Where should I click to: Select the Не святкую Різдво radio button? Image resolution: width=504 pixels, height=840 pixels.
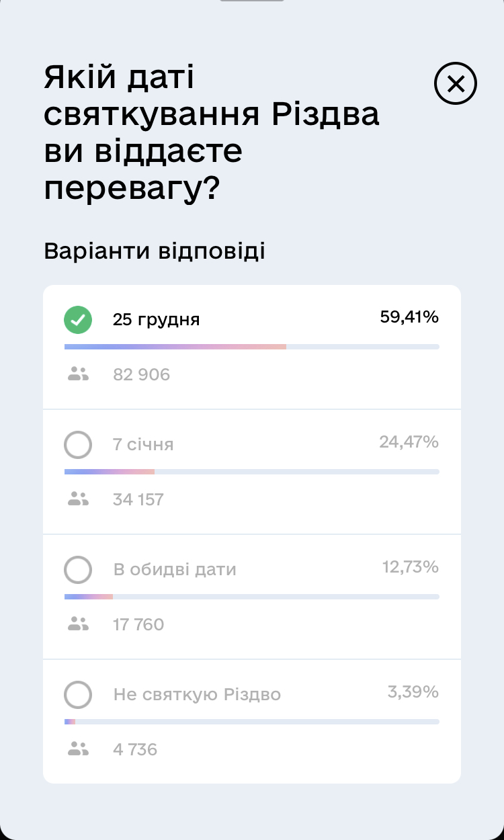click(x=78, y=695)
